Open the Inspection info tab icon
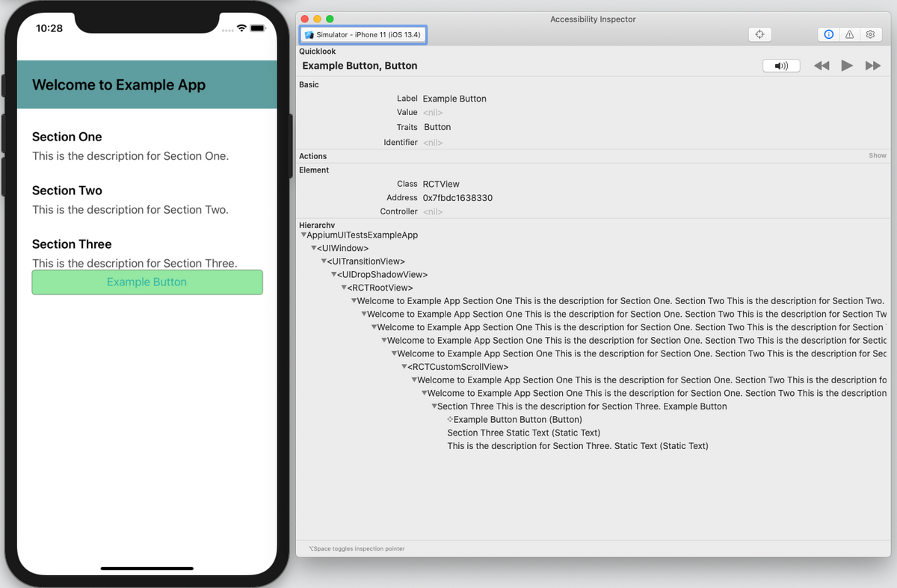 tap(828, 35)
